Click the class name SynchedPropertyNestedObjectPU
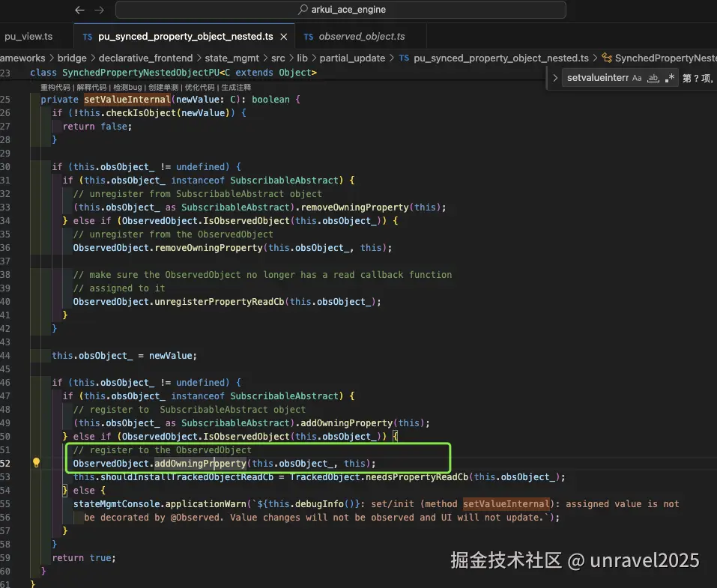The width and height of the screenshot is (717, 588). [x=141, y=73]
